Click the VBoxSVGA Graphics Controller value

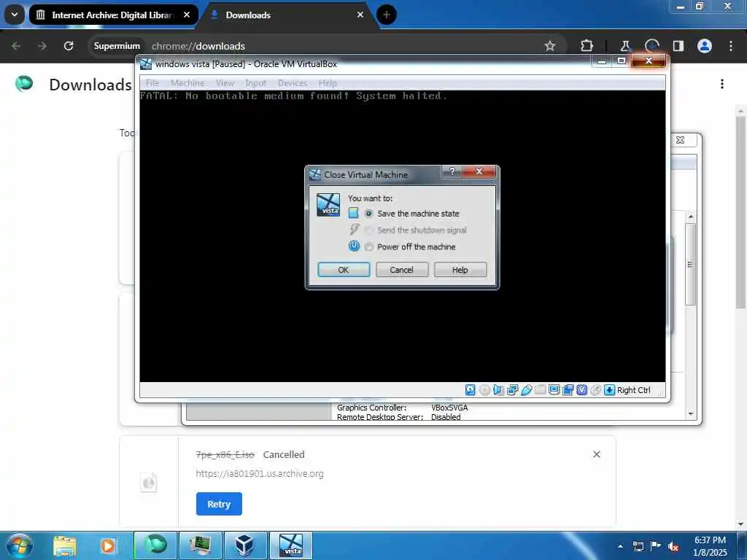tap(449, 408)
